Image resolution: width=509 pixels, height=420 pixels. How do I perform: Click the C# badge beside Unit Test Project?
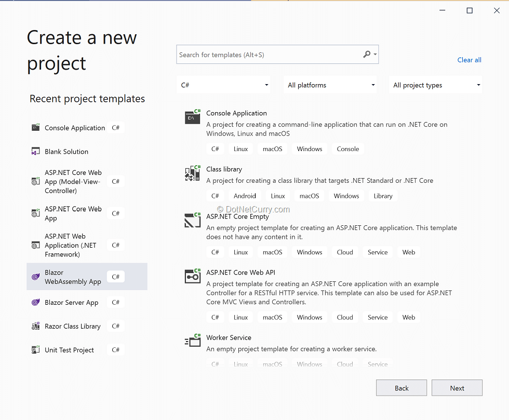pyautogui.click(x=115, y=349)
